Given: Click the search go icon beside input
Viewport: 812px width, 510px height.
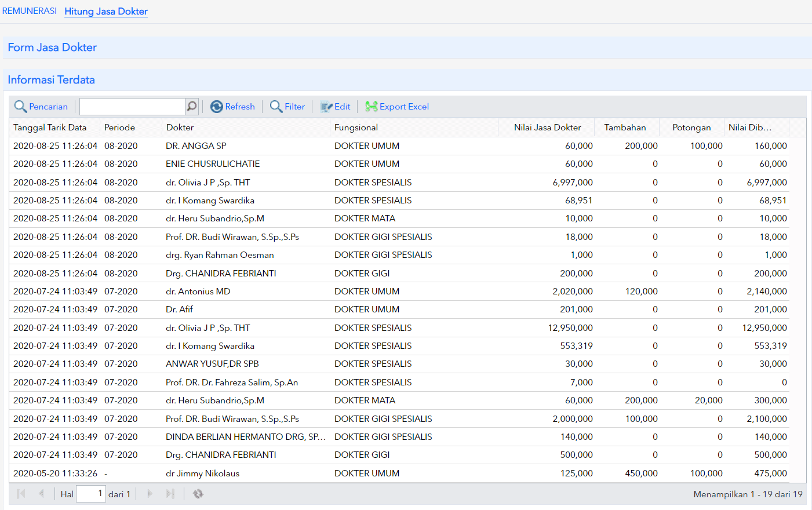Looking at the screenshot, I should (192, 107).
